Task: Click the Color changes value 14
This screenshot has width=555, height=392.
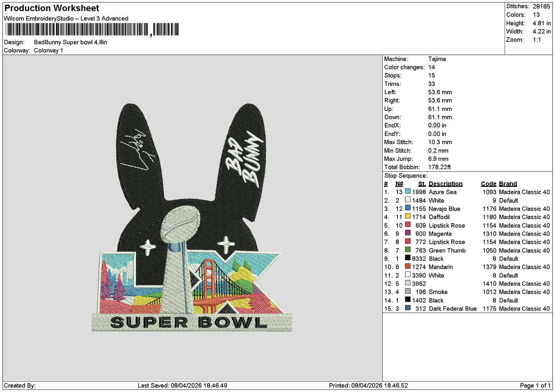Action: point(432,67)
